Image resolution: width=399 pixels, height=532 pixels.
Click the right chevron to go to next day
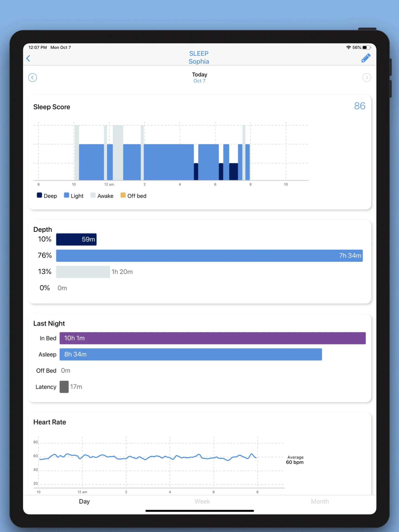(x=367, y=78)
